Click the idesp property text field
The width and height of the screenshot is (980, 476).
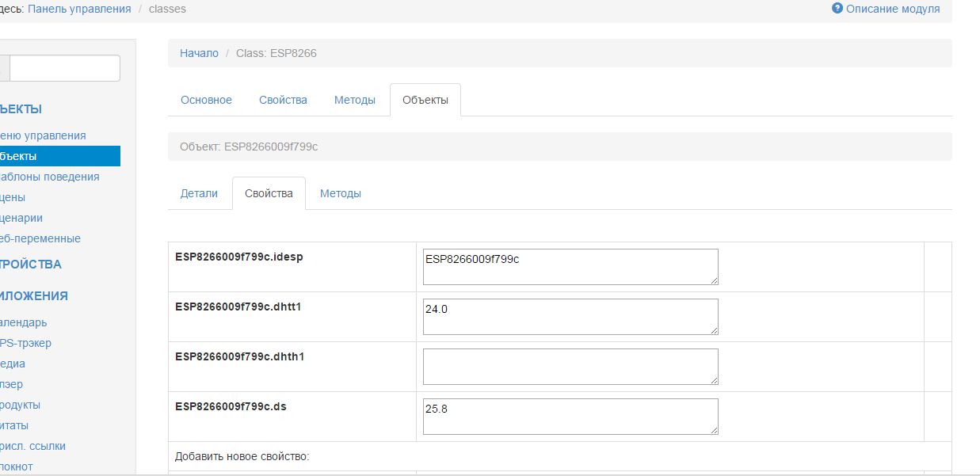tap(570, 267)
